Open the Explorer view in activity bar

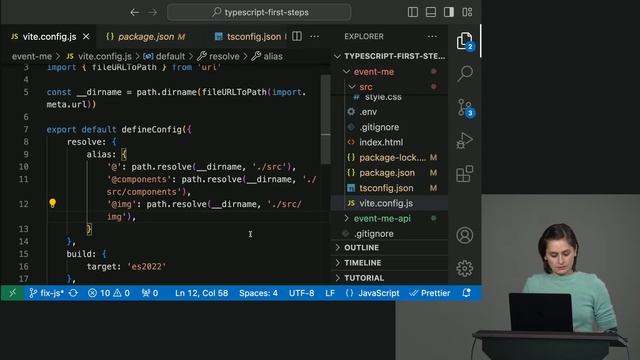[464, 41]
